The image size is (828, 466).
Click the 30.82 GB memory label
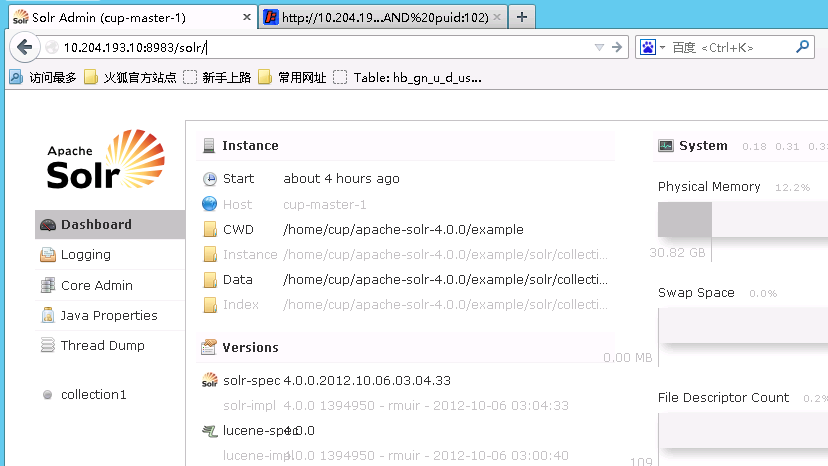tap(678, 253)
